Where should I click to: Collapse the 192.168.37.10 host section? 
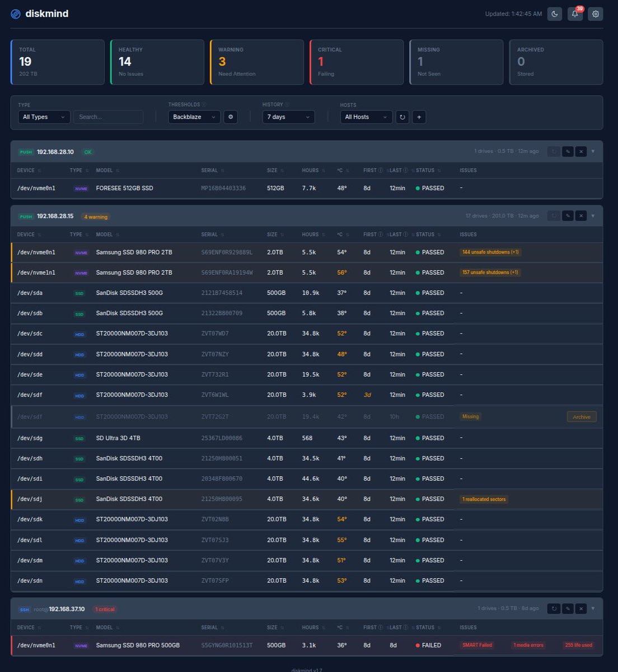tap(593, 608)
